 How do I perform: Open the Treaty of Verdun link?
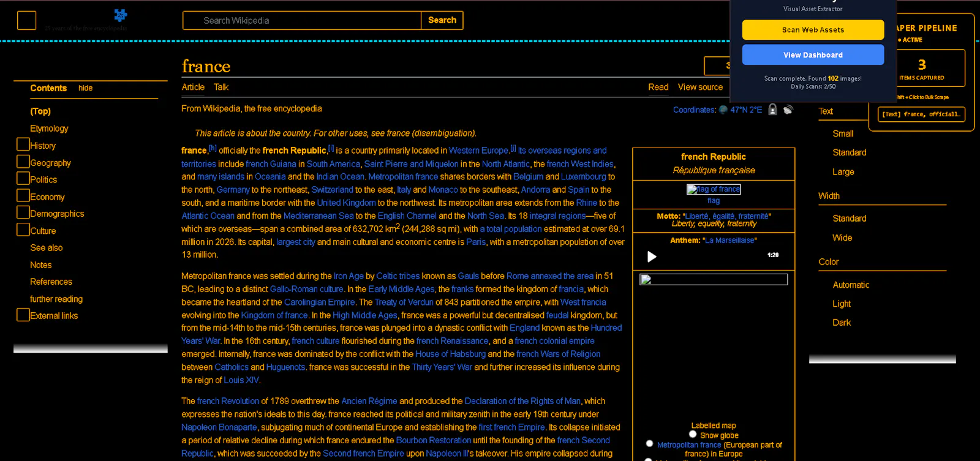(404, 302)
